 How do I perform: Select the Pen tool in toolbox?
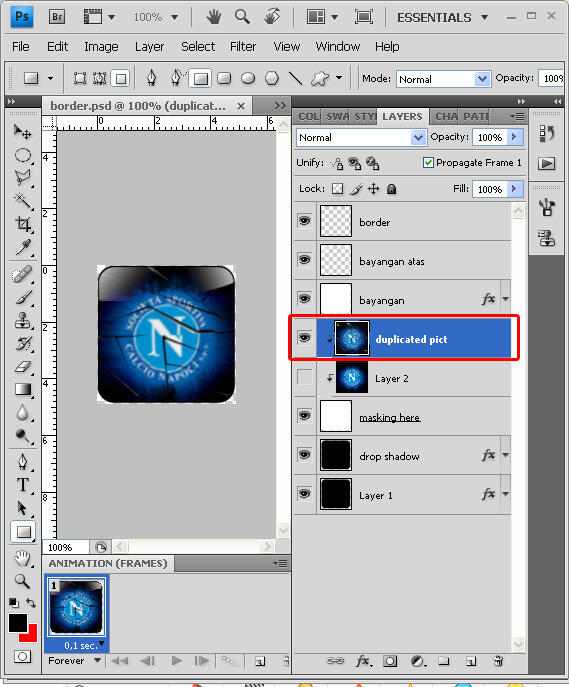click(23, 462)
